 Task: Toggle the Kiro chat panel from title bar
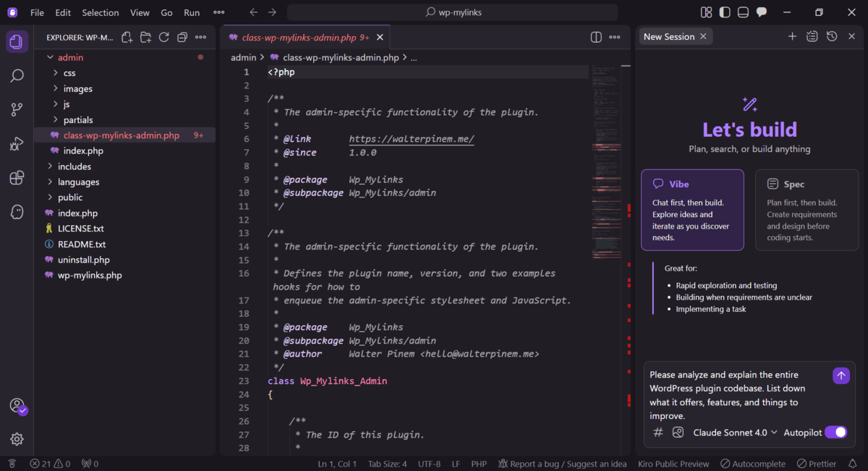761,12
